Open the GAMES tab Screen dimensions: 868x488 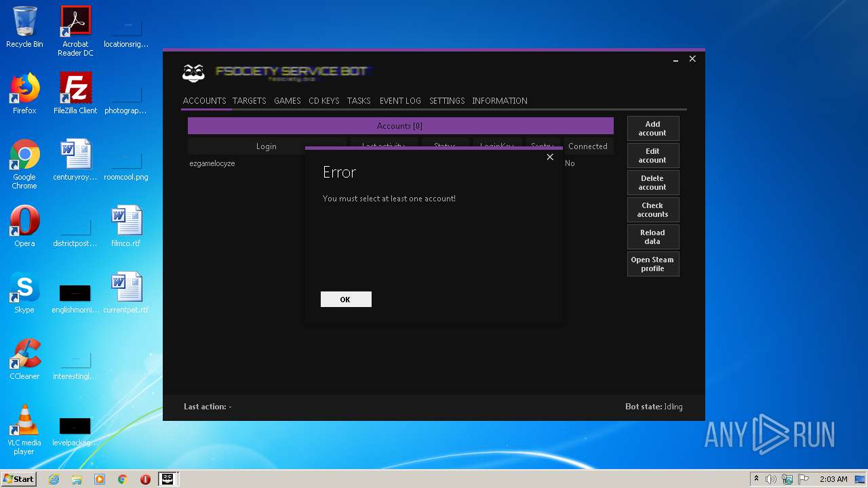tap(287, 100)
